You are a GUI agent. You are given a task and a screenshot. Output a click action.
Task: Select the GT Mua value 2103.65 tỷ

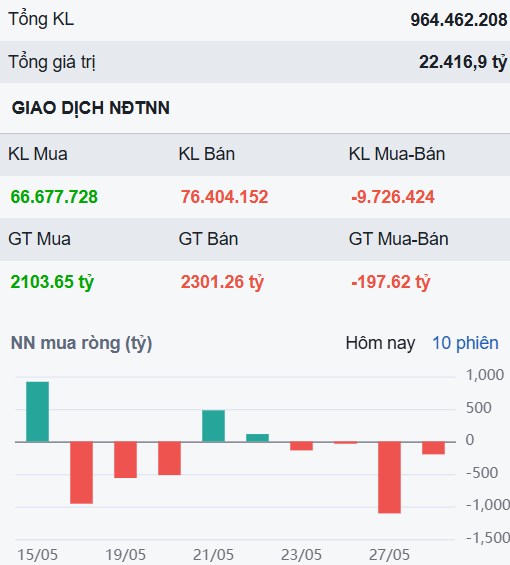pos(52,282)
